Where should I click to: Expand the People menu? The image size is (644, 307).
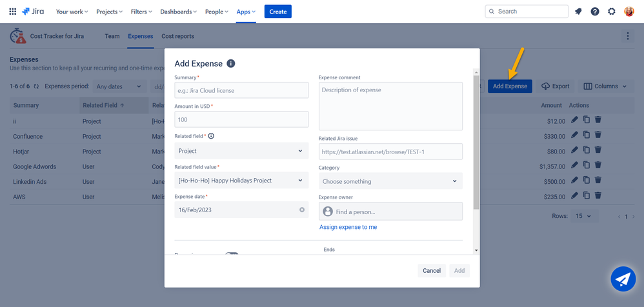point(216,12)
